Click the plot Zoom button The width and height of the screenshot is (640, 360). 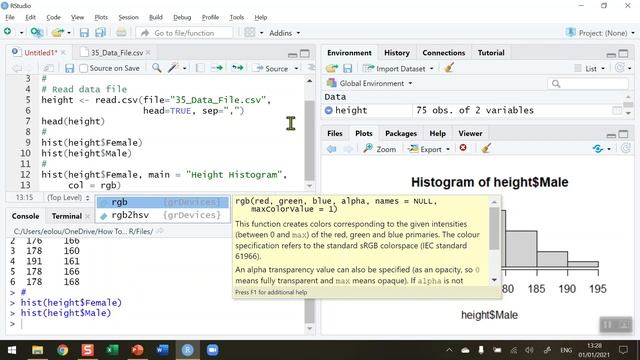[x=380, y=149]
